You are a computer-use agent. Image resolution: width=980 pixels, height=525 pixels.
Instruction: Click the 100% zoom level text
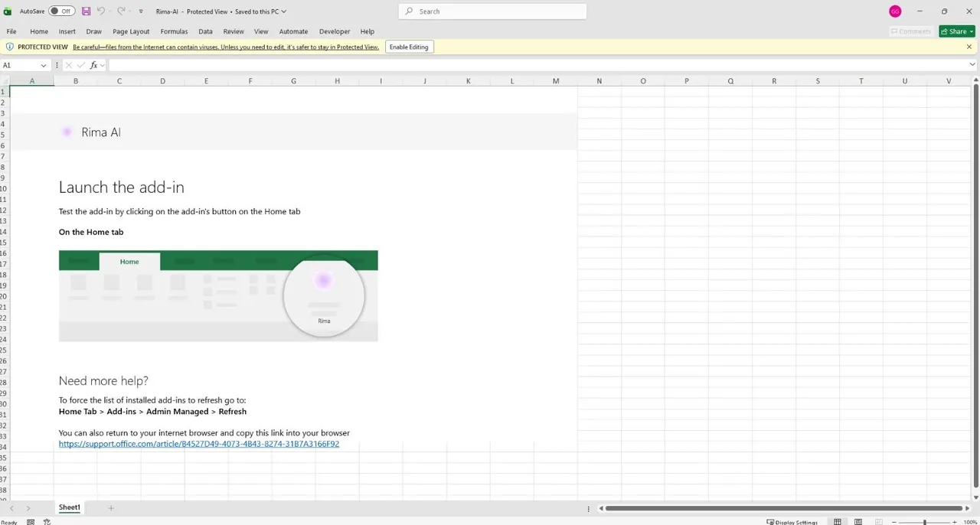(x=969, y=522)
